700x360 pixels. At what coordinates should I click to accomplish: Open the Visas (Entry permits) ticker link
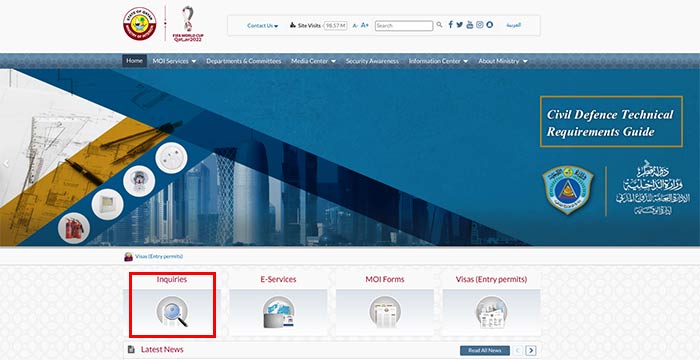[x=159, y=256]
